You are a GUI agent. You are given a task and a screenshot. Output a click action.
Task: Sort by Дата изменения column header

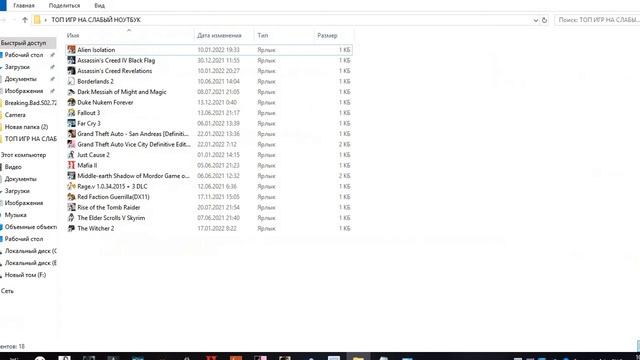219,36
